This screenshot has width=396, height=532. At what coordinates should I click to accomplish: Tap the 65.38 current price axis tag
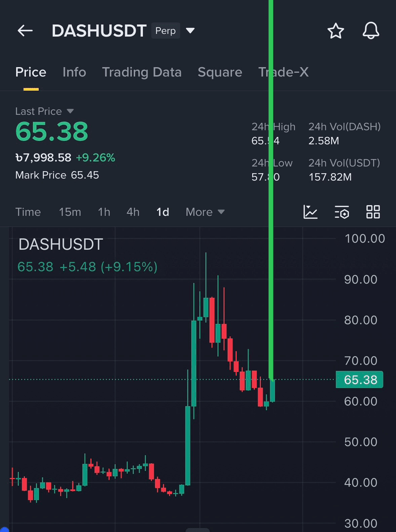tap(359, 380)
